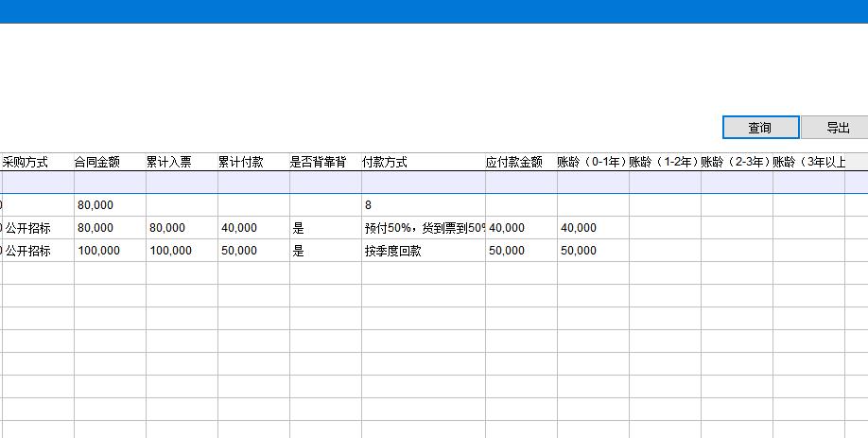Click the 合同金额 column header
The width and height of the screenshot is (868, 438).
97,162
